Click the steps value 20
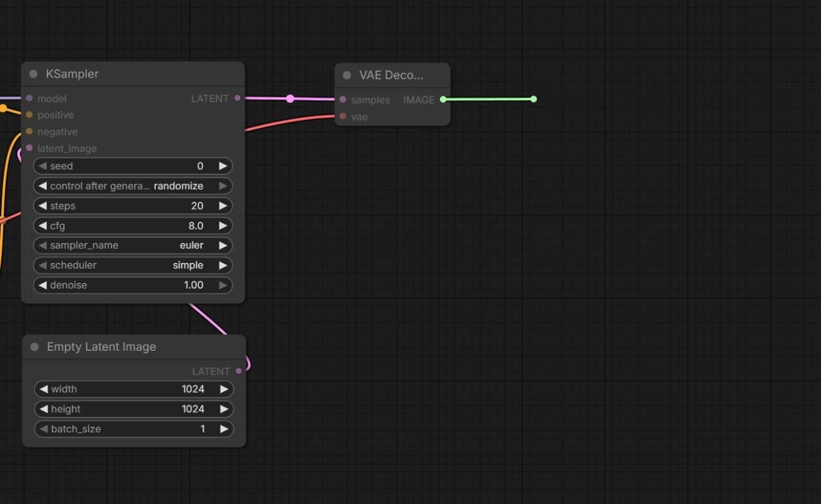This screenshot has width=821, height=504. click(197, 206)
